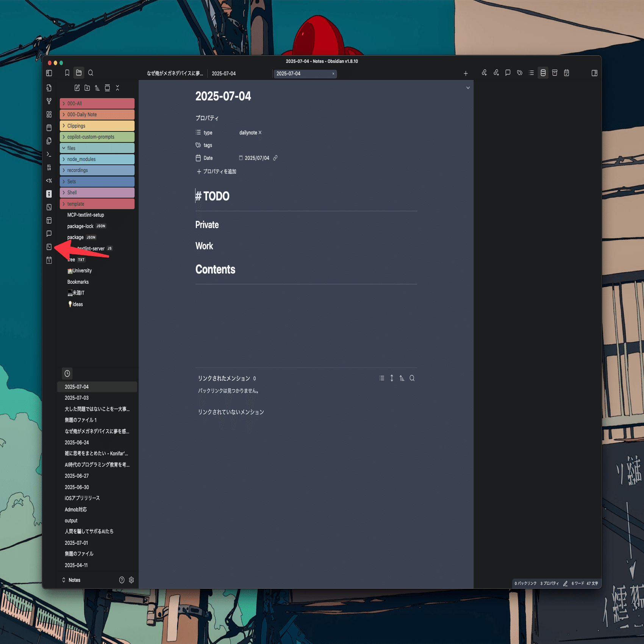644x644 pixels.
Task: Expand the template folder
Action: point(97,204)
